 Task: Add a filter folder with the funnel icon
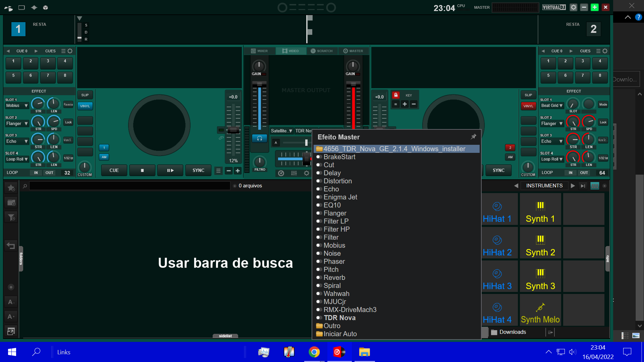[x=11, y=218]
